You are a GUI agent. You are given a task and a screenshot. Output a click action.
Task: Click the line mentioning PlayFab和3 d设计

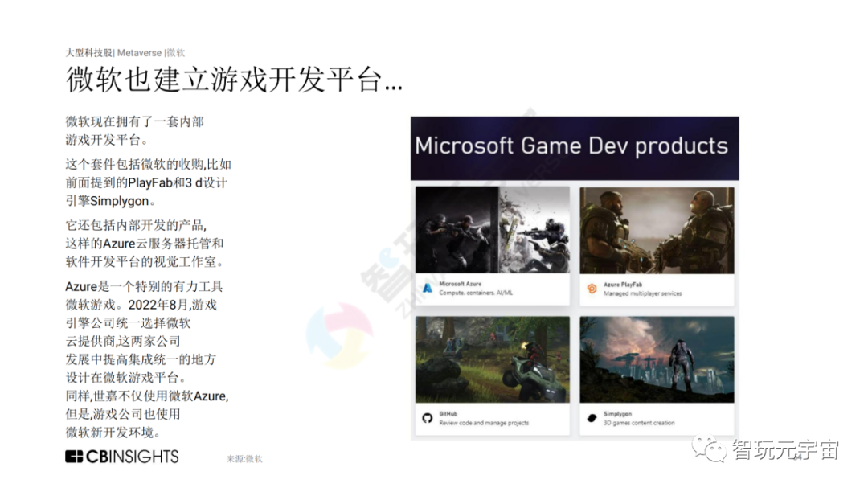[146, 182]
